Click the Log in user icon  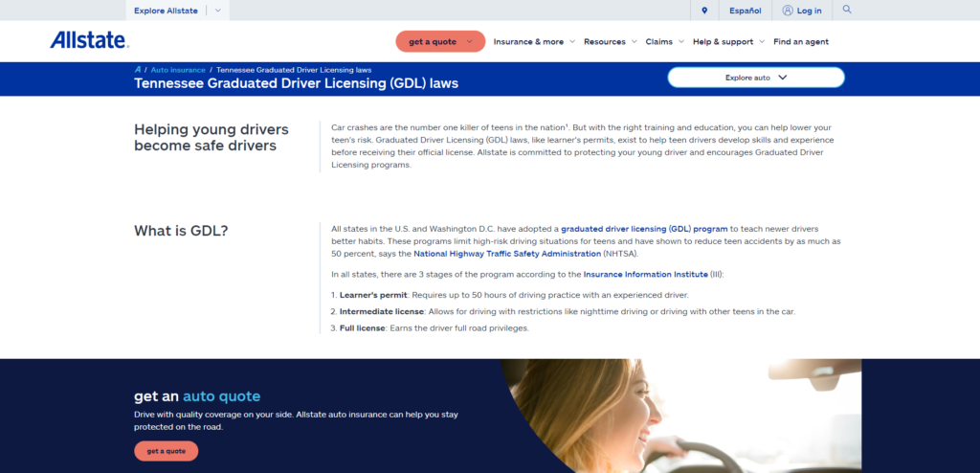click(788, 11)
